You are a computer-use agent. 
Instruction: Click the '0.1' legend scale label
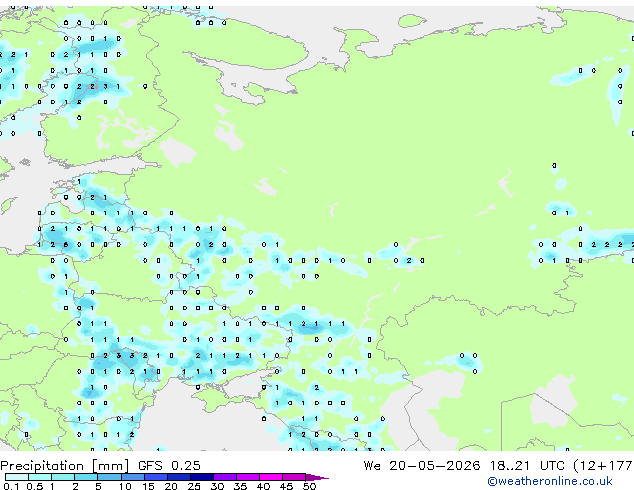(11, 486)
